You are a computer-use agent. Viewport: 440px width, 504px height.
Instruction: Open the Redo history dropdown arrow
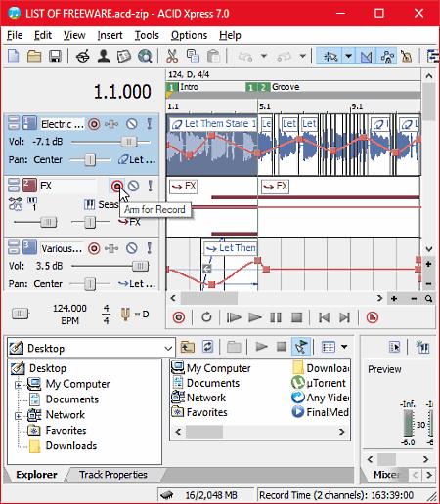[303, 56]
